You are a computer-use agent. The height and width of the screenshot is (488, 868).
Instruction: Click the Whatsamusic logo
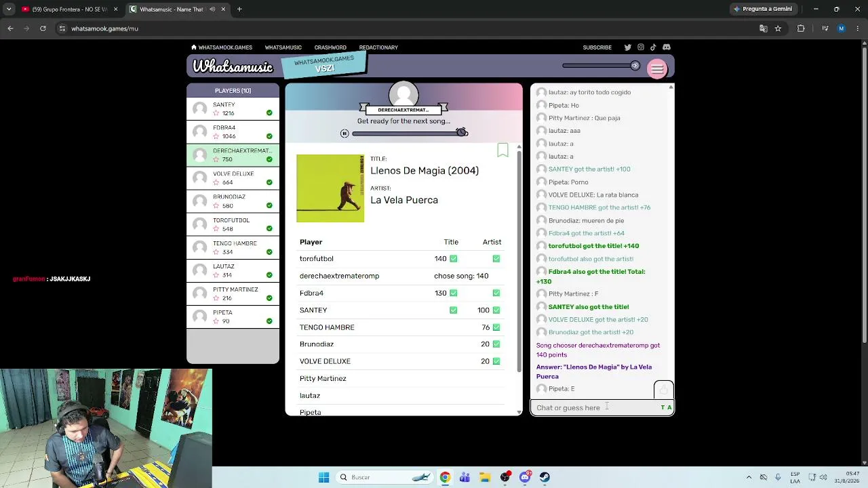233,66
